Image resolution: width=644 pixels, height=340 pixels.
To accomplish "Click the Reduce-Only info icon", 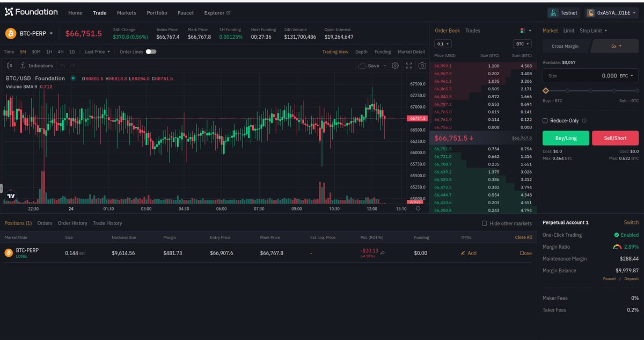I will (584, 121).
